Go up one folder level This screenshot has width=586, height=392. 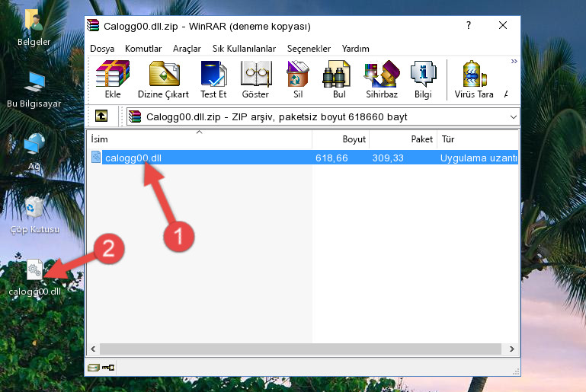point(101,116)
